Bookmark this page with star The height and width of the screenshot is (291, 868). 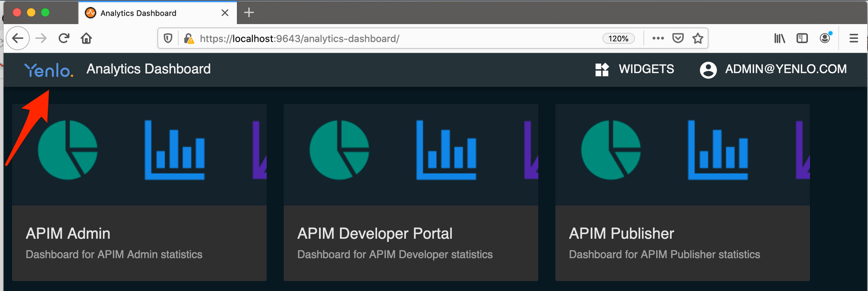698,38
